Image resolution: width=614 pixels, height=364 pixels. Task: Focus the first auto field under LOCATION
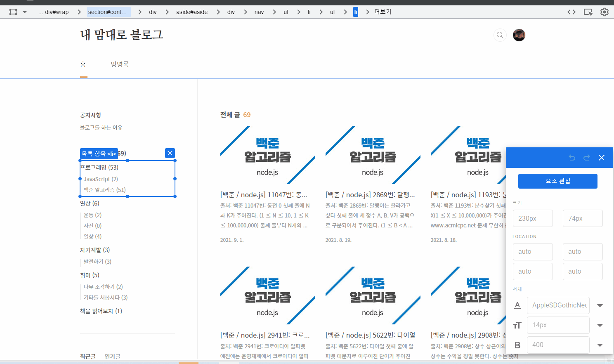coord(533,252)
